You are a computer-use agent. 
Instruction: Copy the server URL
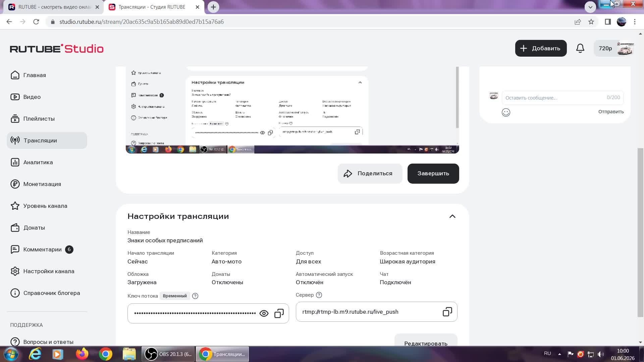pyautogui.click(x=447, y=312)
